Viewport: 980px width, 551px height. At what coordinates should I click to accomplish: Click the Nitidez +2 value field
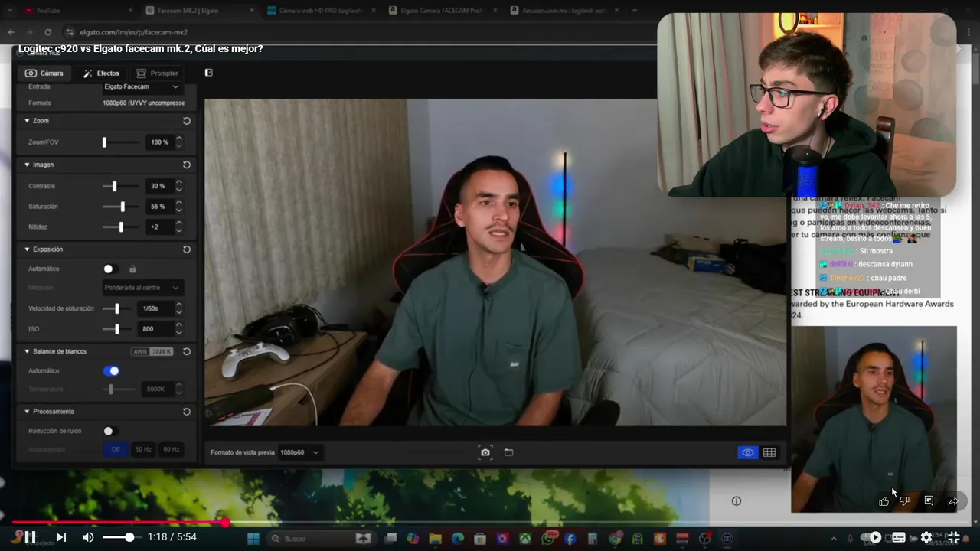pyautogui.click(x=158, y=227)
